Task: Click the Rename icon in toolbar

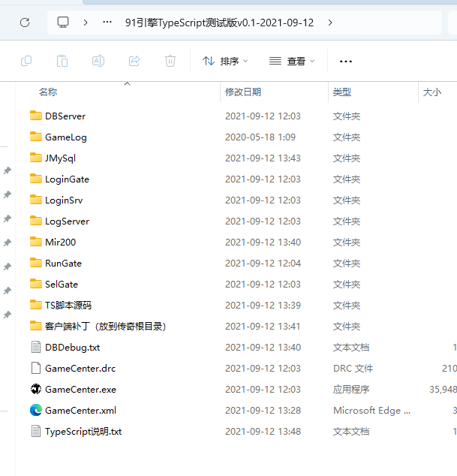Action: [98, 61]
